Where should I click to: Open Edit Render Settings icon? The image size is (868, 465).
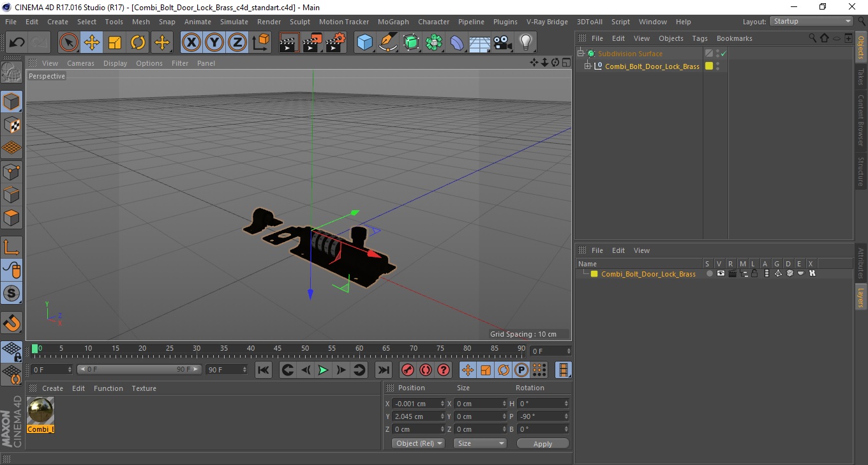pos(336,43)
